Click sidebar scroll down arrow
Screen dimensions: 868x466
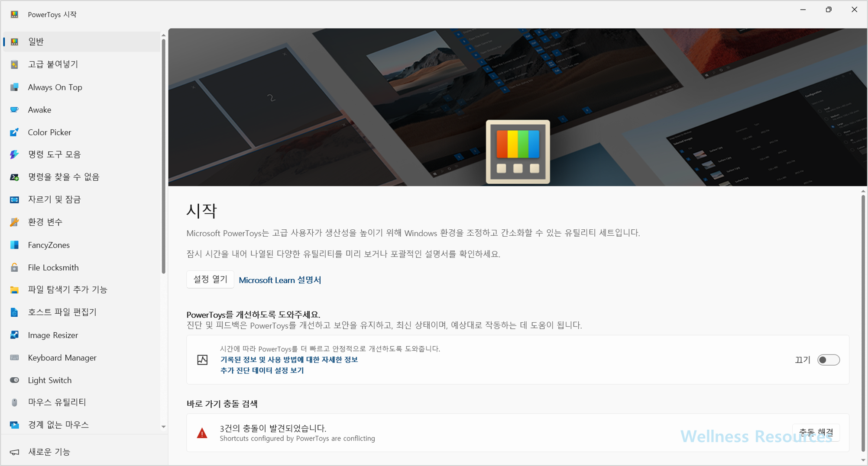coord(163,427)
